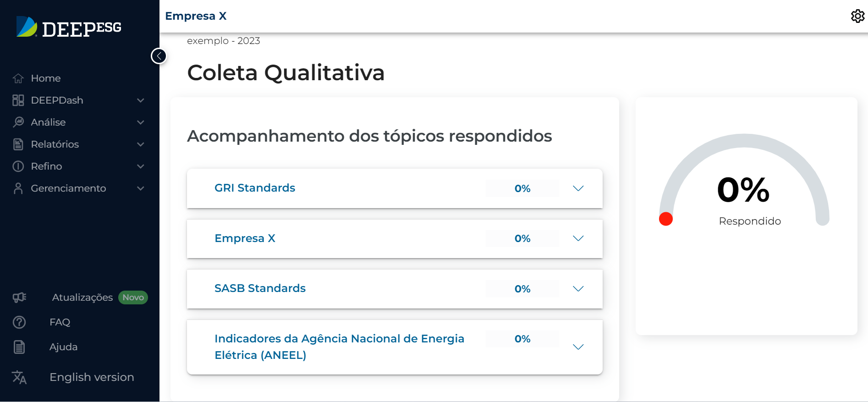This screenshot has width=868, height=402.
Task: Click the Ajuda document icon
Action: pyautogui.click(x=19, y=347)
